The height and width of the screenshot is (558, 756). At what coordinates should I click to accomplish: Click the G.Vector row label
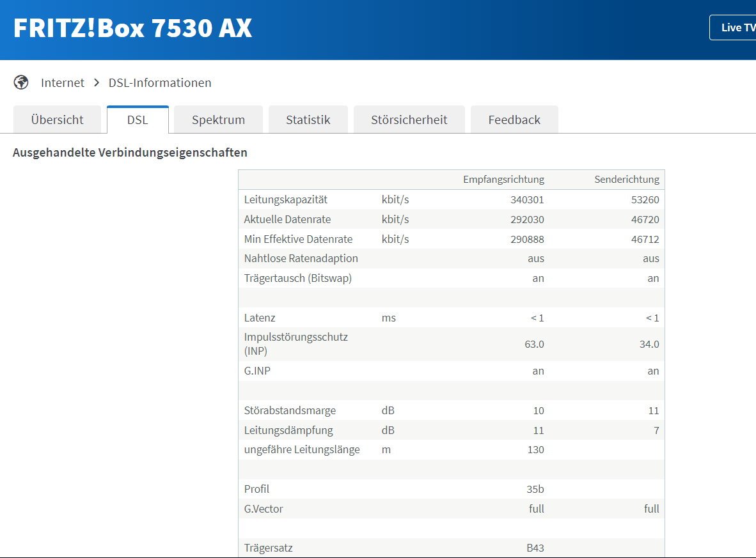(x=264, y=509)
